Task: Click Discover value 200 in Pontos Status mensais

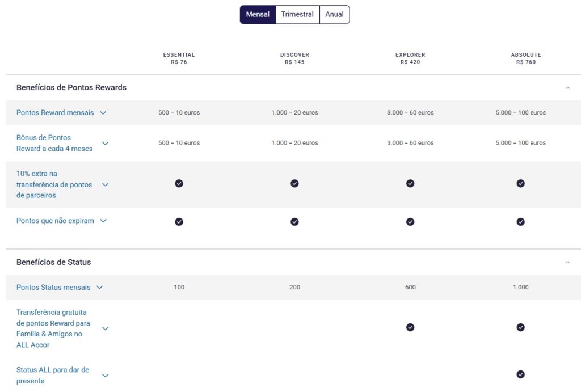Action: [294, 288]
